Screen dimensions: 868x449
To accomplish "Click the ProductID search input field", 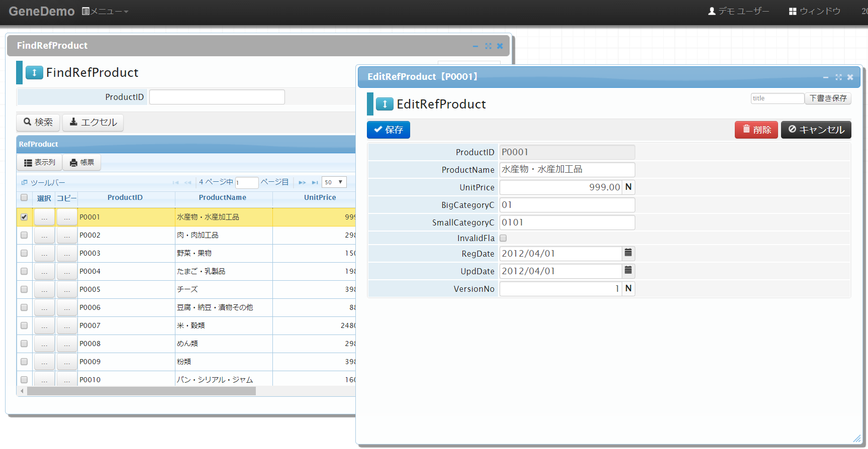I will click(x=217, y=97).
